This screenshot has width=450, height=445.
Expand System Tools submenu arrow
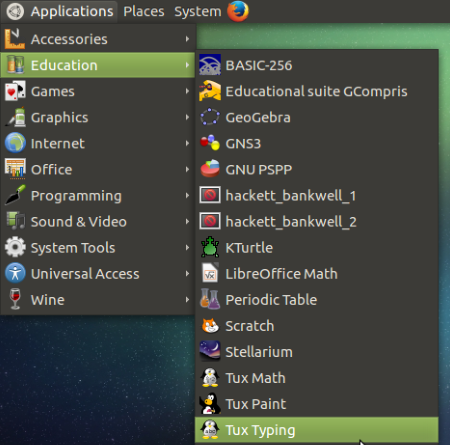187,247
